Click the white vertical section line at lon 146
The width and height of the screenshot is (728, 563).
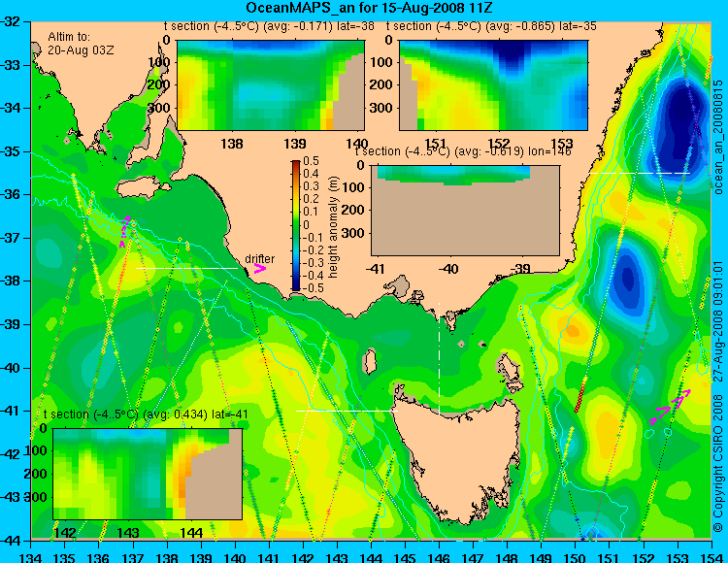[x=439, y=359]
